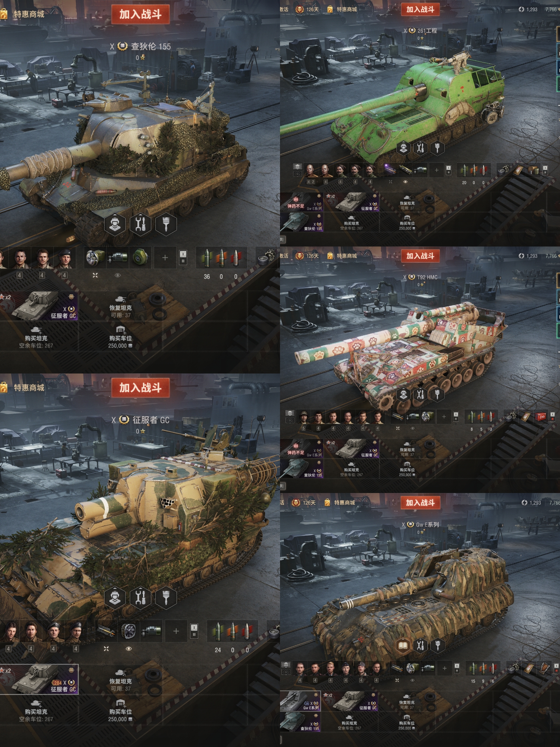Open wrench equipment hexagon under T92 HMC
Image resolution: width=560 pixels, height=747 pixels.
point(420,394)
